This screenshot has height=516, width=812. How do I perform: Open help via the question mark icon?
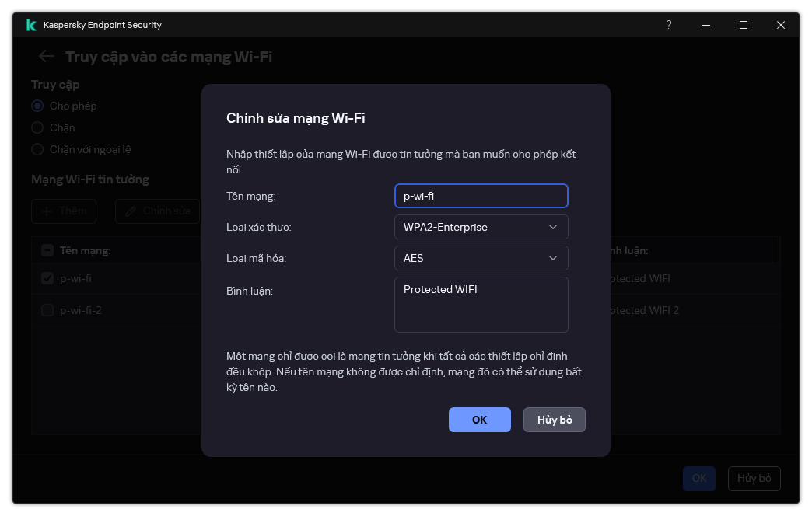pos(668,25)
